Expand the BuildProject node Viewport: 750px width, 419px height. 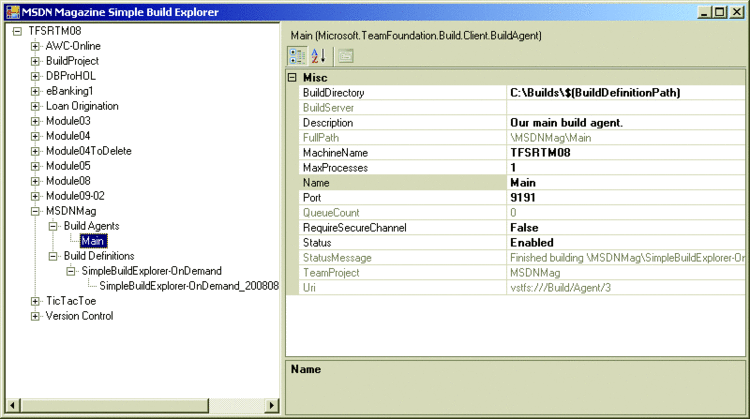point(35,61)
